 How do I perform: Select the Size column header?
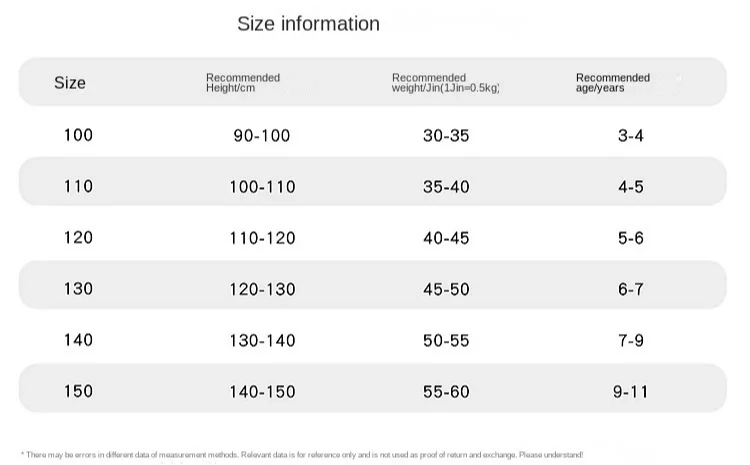pos(70,83)
